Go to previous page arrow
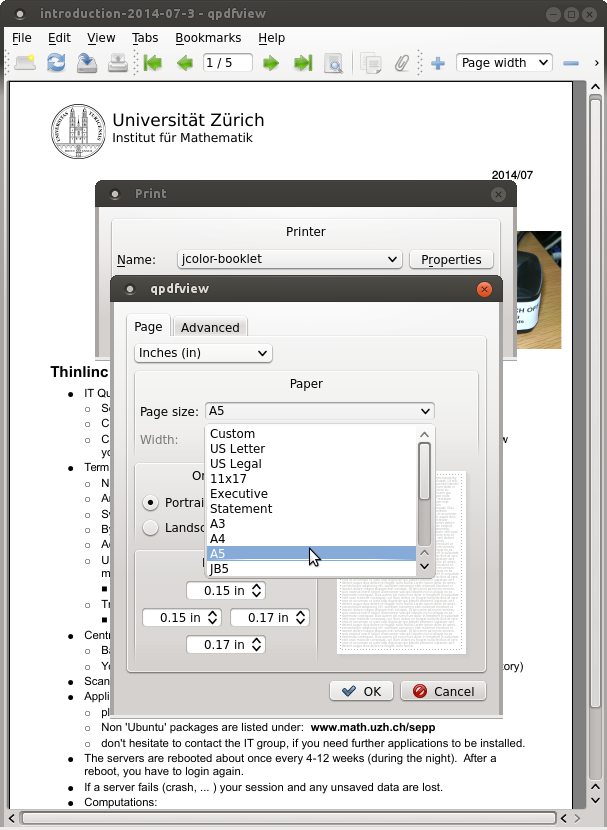This screenshot has height=830, width=607. tap(185, 63)
